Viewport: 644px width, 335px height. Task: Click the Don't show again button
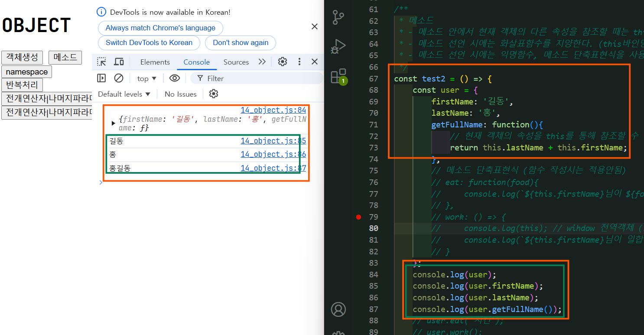click(x=241, y=42)
